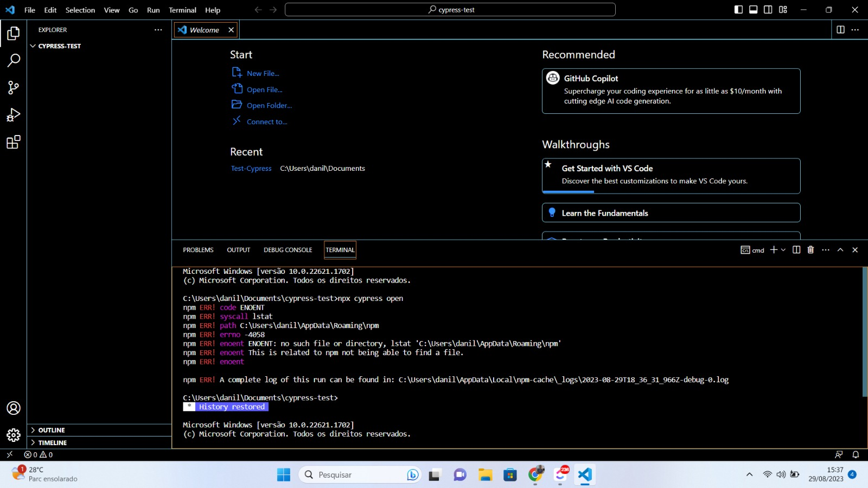Toggle secondary side bar visibility
Viewport: 868px width, 488px height.
(x=768, y=9)
